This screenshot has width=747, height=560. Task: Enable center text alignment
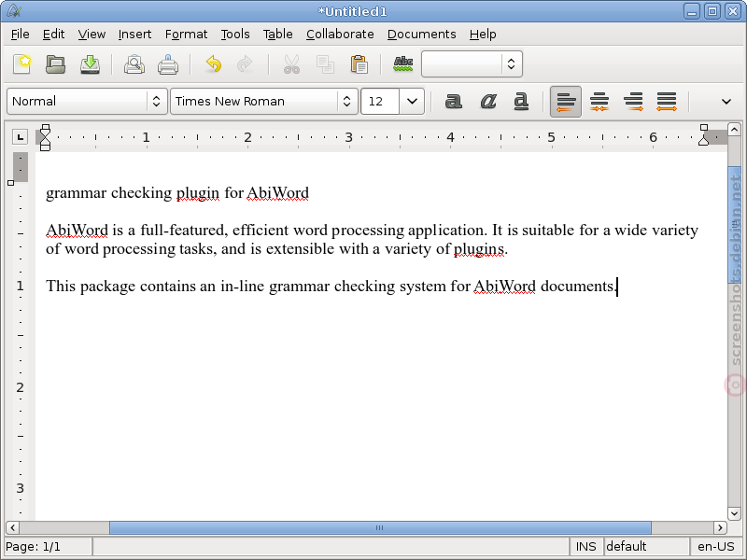click(x=599, y=102)
